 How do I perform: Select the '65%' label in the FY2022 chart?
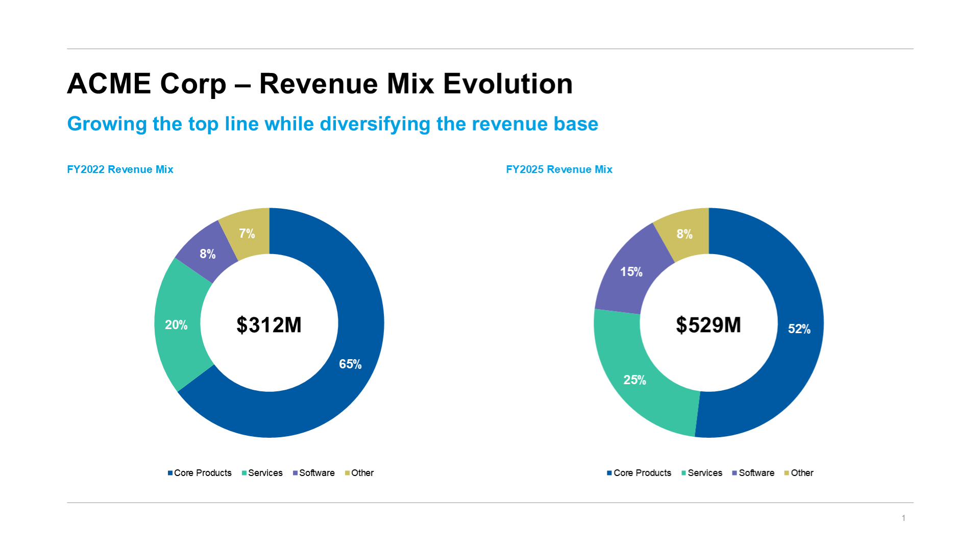[x=350, y=364]
